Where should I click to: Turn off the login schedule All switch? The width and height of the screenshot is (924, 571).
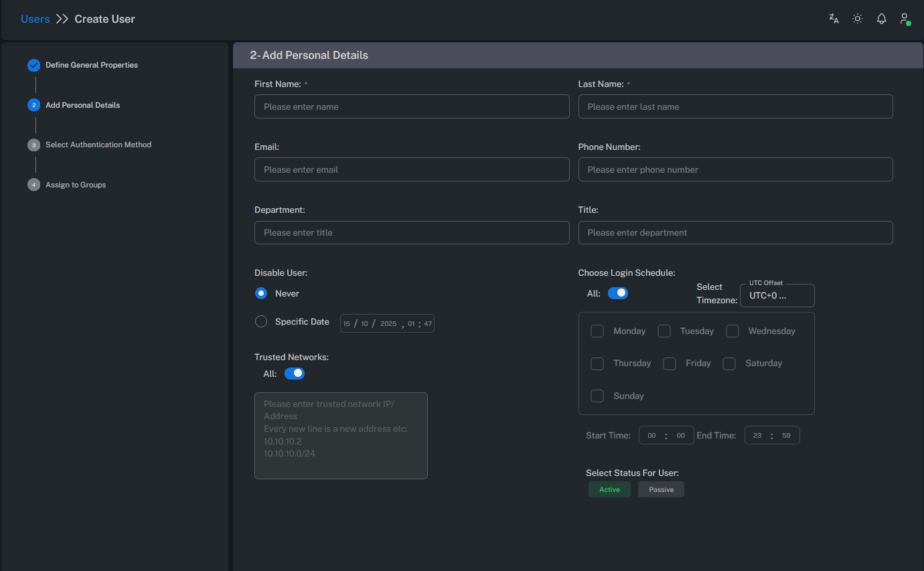tap(617, 293)
